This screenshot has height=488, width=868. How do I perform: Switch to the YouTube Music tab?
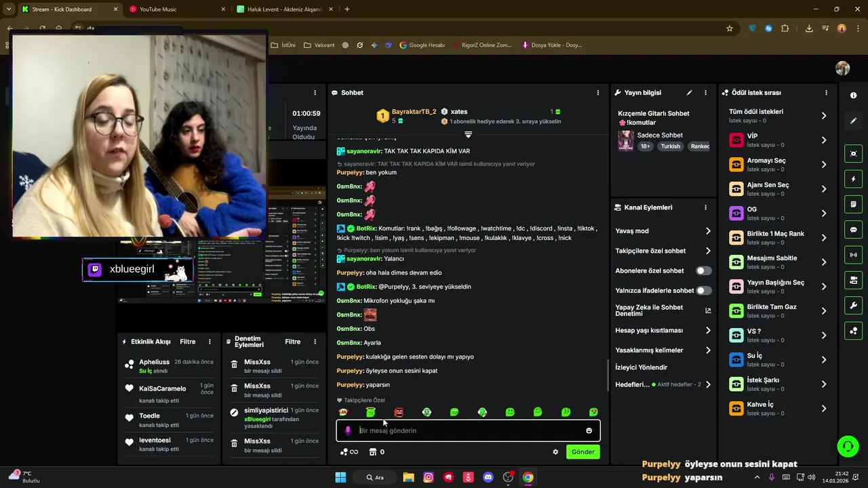(176, 9)
